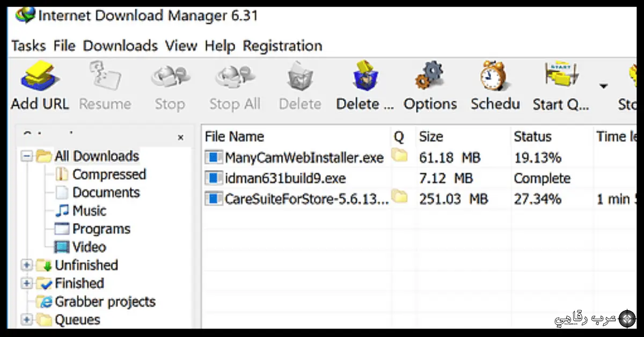Open the Downloads menu
This screenshot has height=337, width=644.
click(120, 46)
